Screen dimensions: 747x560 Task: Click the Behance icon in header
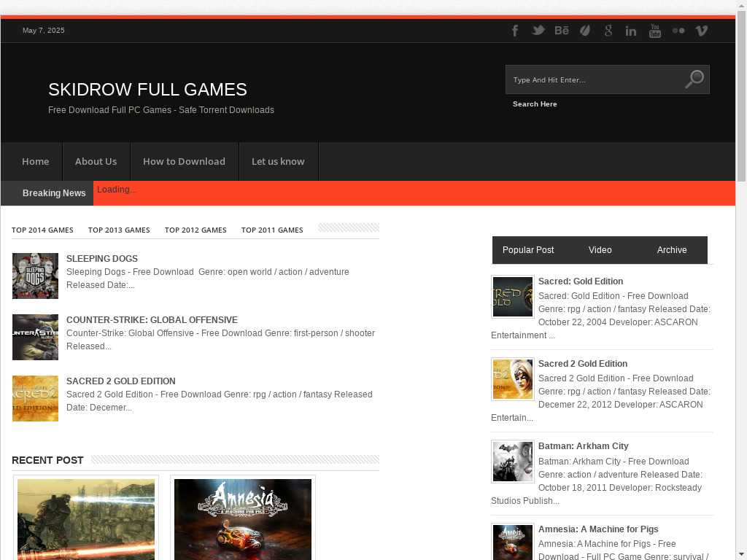point(562,31)
